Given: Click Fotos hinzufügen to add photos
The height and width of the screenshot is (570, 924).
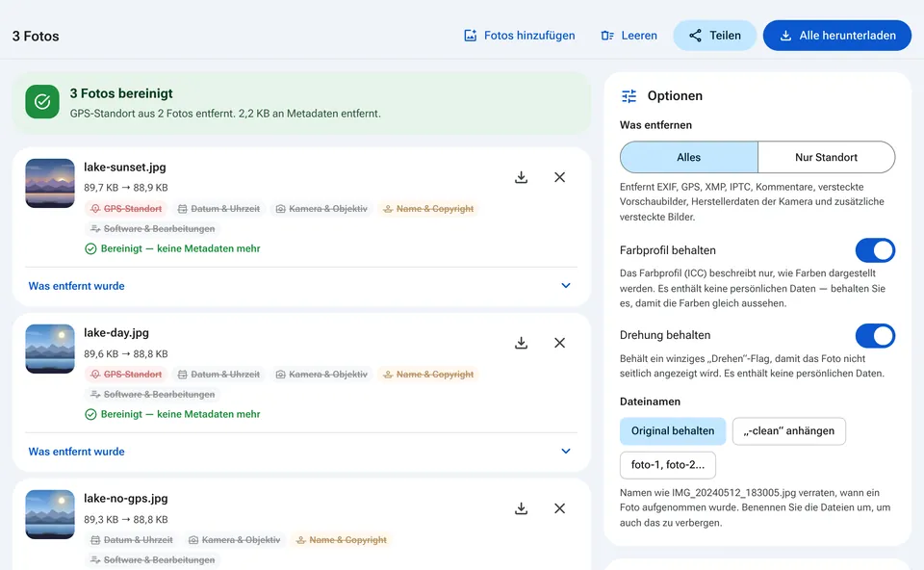Looking at the screenshot, I should [519, 36].
